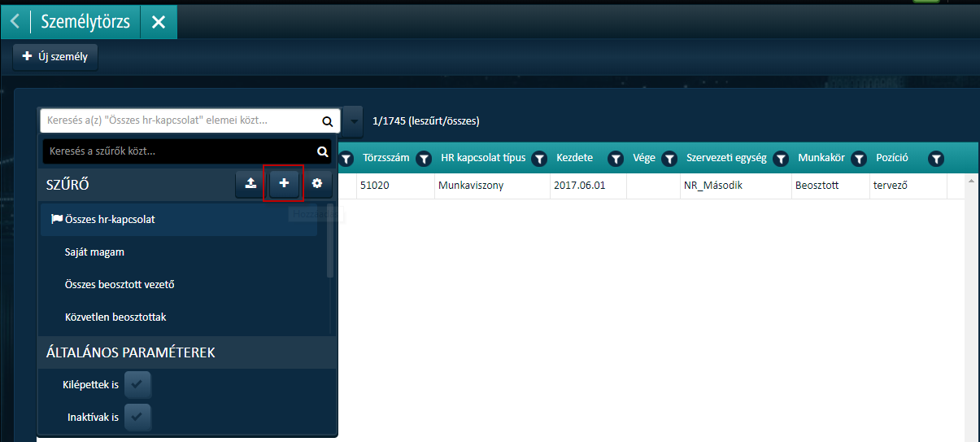Sort by Törzsszám column header
The height and width of the screenshot is (442, 980).
point(386,158)
